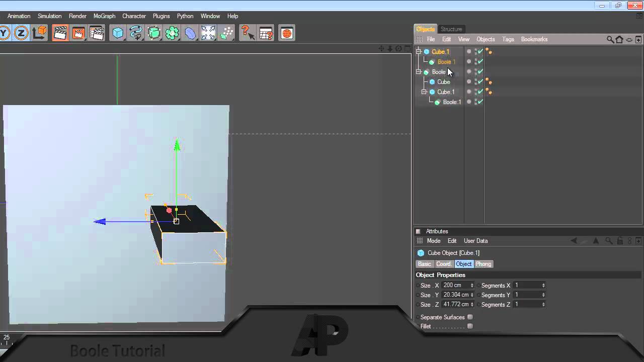644x362 pixels.
Task: Toggle the Y axis lock icon
Action: tap(5, 33)
